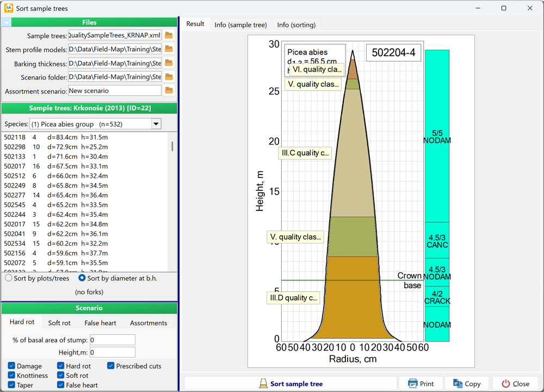Collapse the Files panel arrow
This screenshot has height=392, width=544.
(x=6, y=22)
